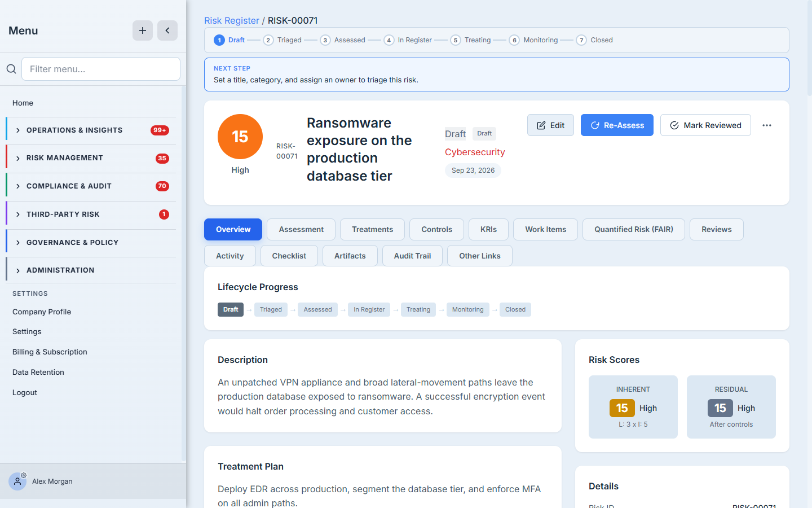Expand the Operations & Insights section
The image size is (812, 508).
pos(91,130)
